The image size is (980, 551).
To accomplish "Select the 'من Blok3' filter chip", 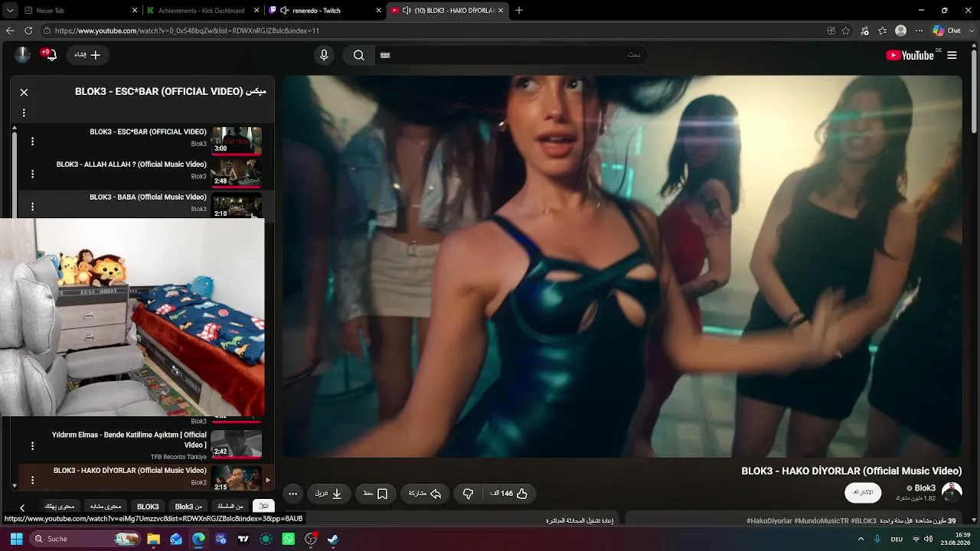I will (188, 507).
